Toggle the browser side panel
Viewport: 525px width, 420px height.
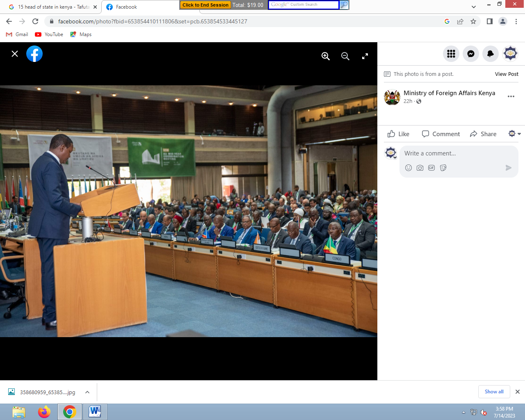490,21
